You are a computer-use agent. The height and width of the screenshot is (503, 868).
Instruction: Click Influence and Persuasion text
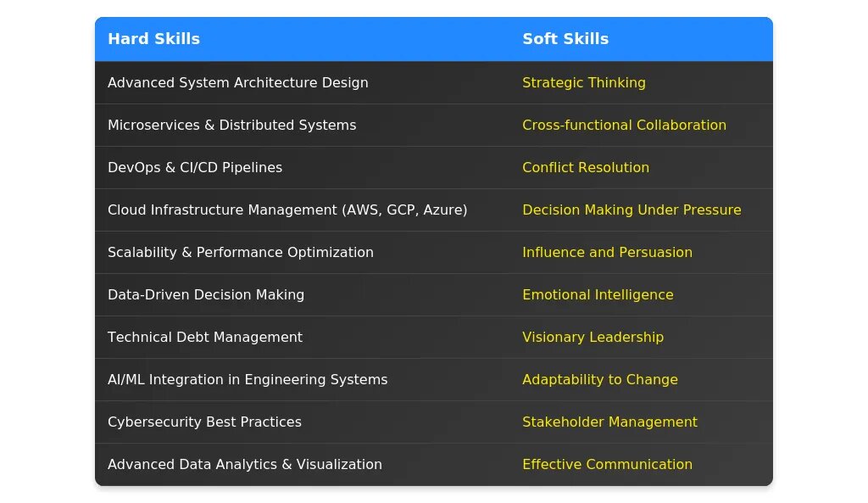(x=607, y=253)
